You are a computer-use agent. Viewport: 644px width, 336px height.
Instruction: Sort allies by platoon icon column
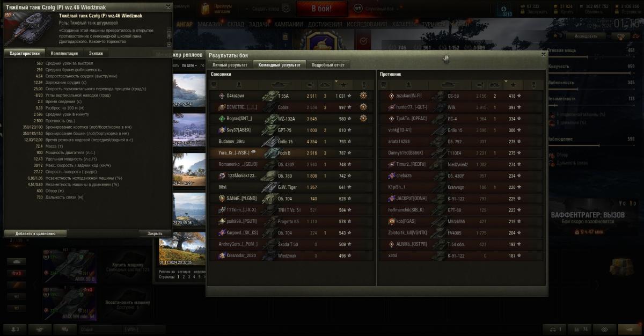(214, 85)
